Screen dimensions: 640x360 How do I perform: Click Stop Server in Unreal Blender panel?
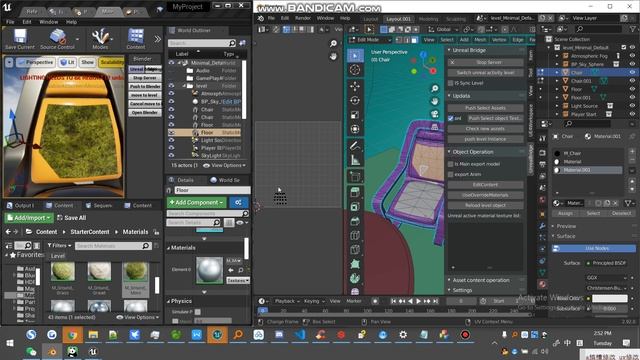pos(145,78)
